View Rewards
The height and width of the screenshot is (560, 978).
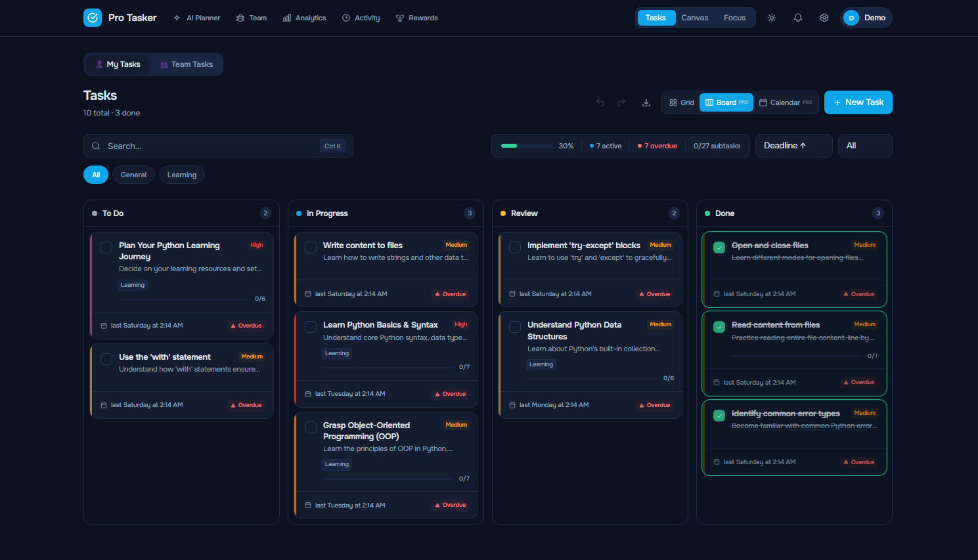416,18
